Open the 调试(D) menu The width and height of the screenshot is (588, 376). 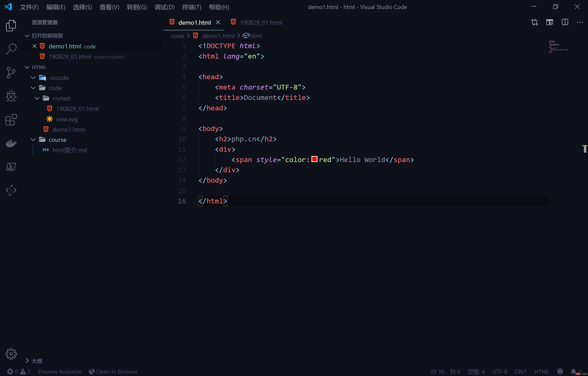pyautogui.click(x=165, y=7)
